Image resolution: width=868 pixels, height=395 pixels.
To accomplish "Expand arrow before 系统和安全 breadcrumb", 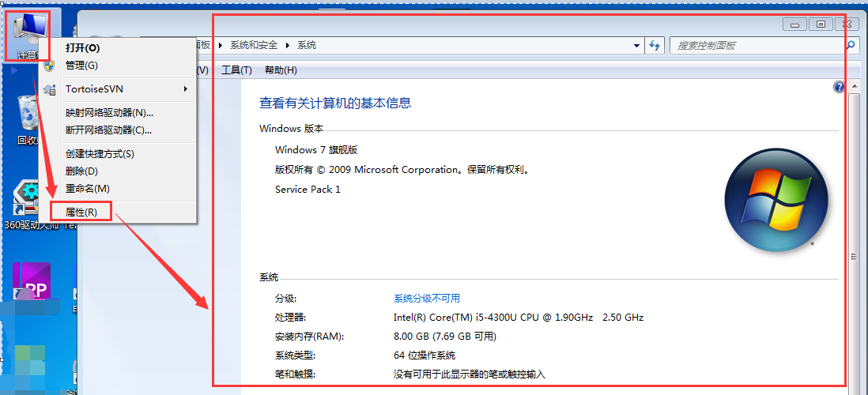I will (x=221, y=45).
